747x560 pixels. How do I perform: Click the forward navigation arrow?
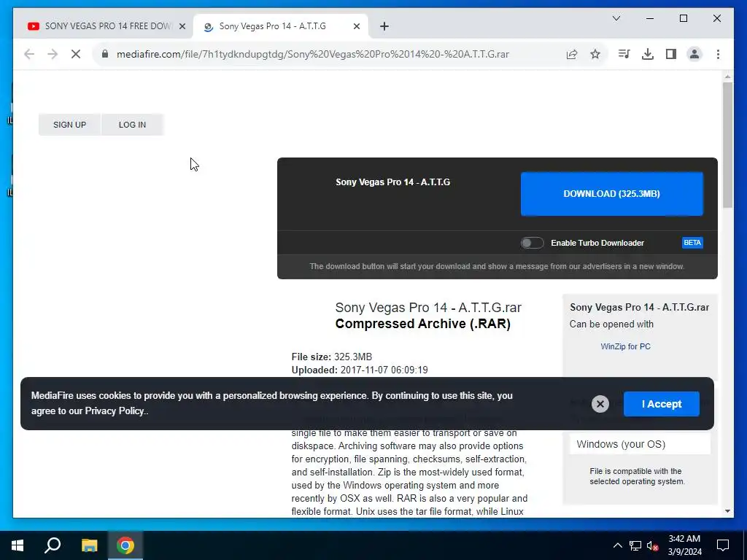53,54
